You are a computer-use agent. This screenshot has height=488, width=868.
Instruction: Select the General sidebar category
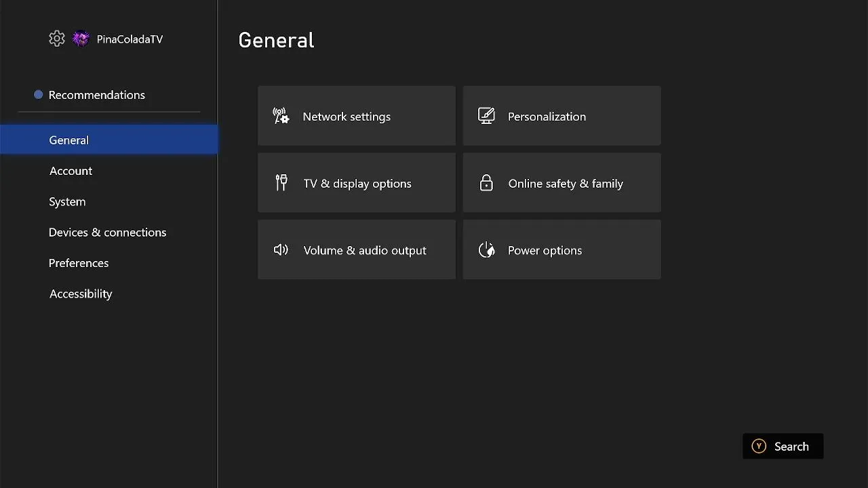(69, 140)
